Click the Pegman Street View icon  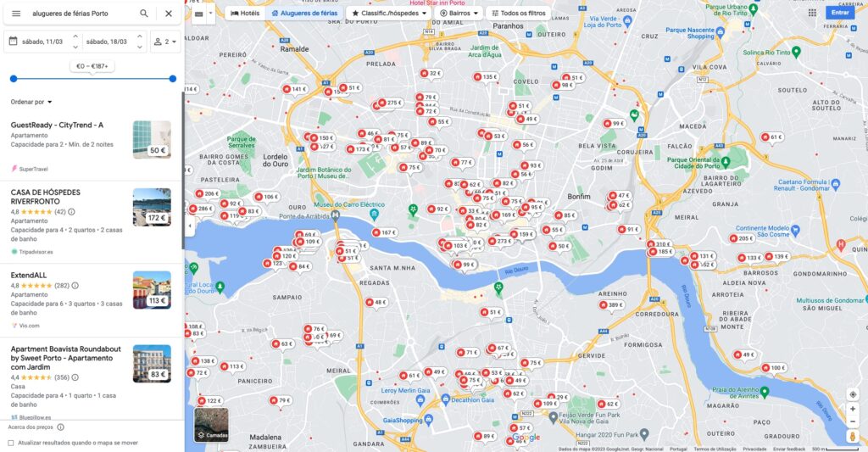[853, 437]
